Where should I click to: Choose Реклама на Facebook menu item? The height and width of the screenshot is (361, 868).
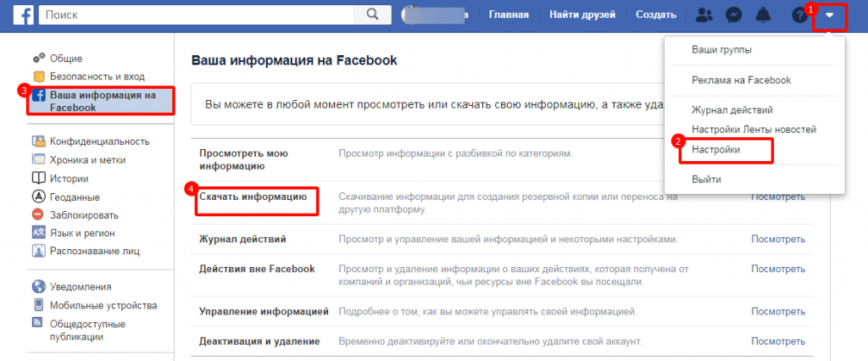pos(741,81)
